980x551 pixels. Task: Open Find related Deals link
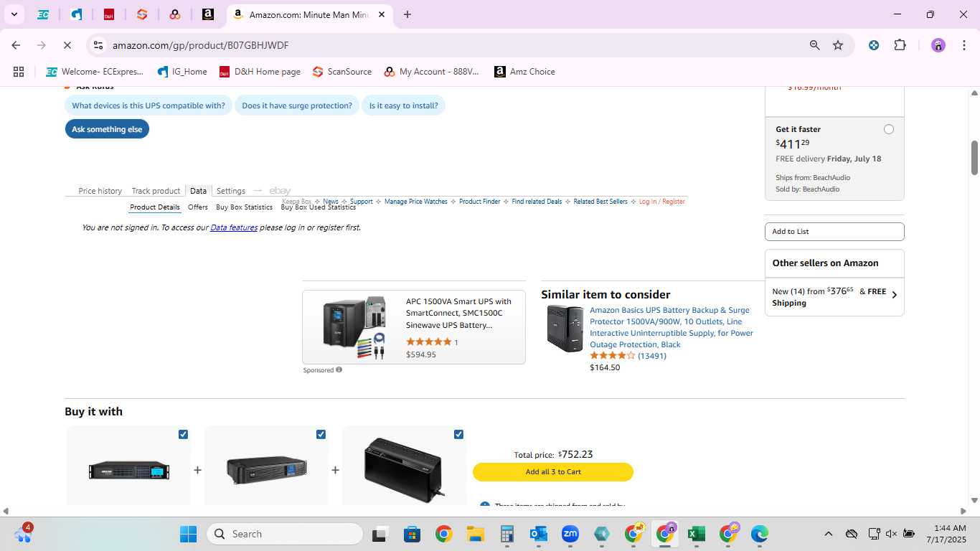coord(537,202)
